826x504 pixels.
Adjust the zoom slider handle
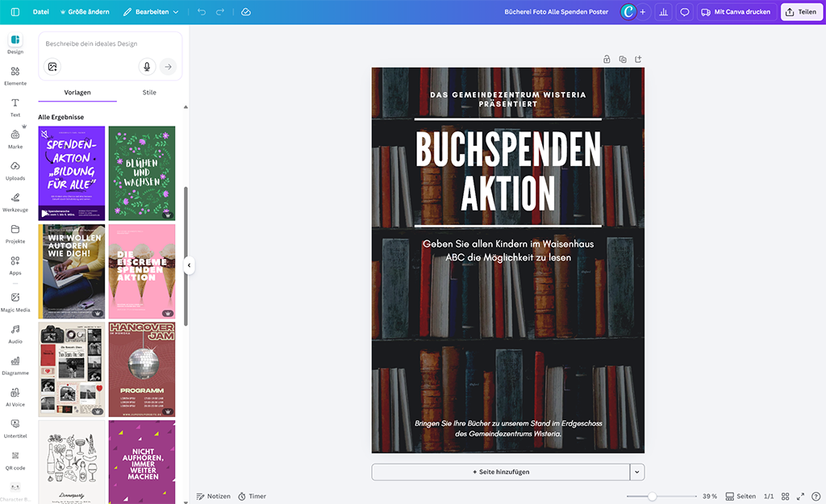(x=652, y=496)
